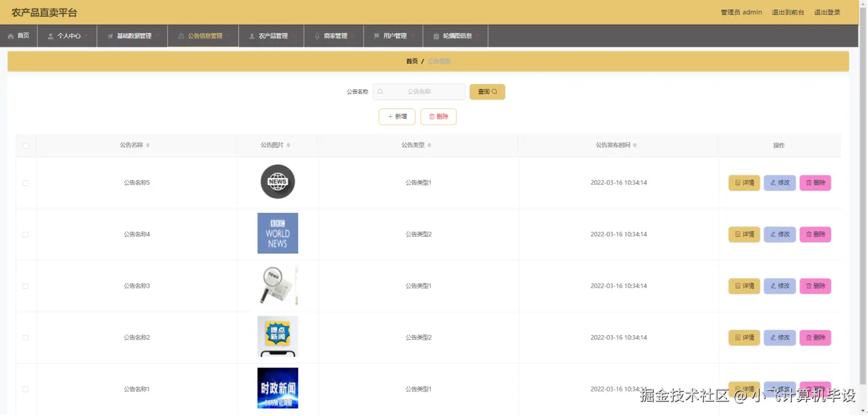This screenshot has height=416, width=868.
Task: Click the 查询 search button
Action: point(487,92)
